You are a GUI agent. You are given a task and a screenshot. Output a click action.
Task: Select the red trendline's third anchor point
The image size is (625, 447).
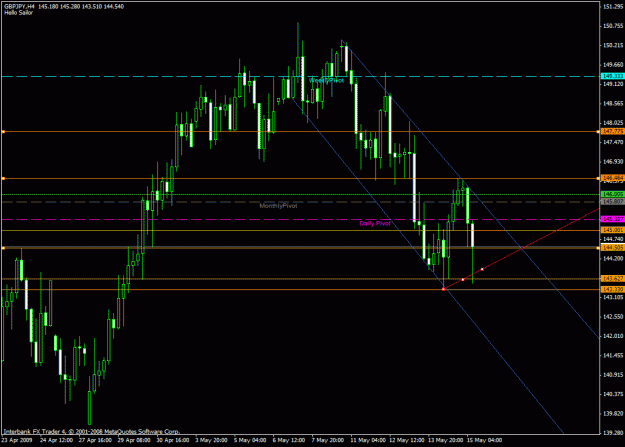[482, 269]
